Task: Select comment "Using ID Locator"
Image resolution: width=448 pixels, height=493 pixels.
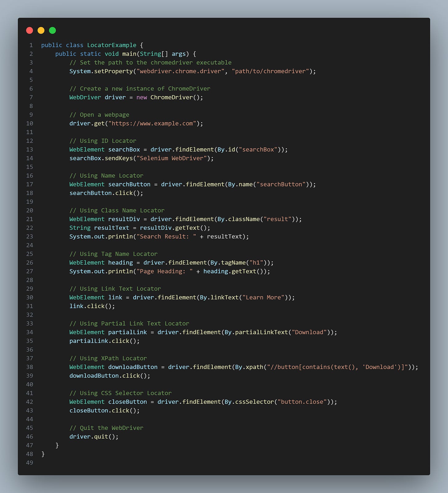Action: [x=103, y=141]
